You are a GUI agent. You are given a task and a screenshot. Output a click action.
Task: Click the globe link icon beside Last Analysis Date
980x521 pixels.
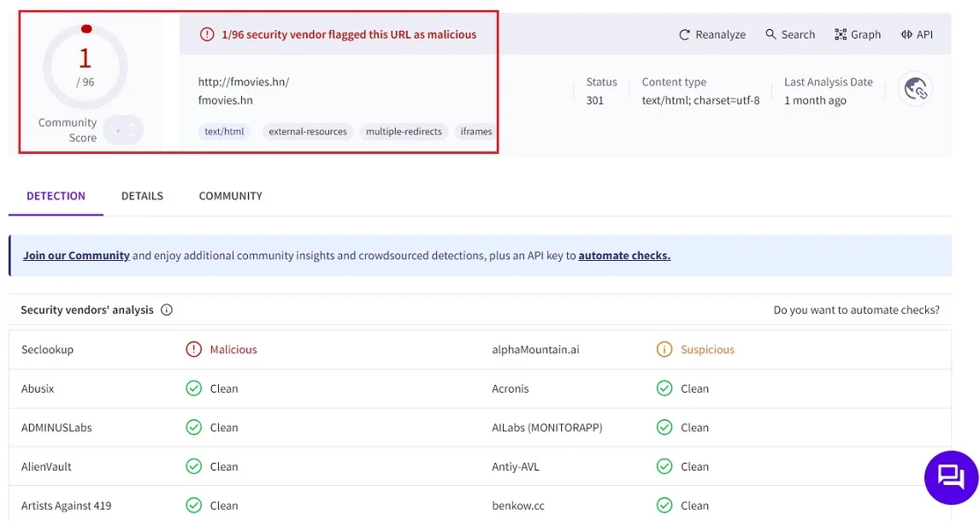click(x=916, y=90)
